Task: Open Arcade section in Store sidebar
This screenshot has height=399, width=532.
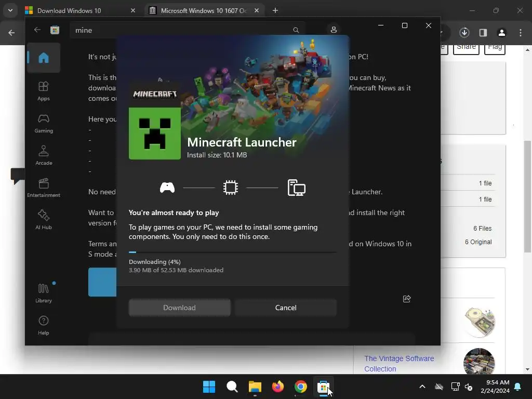Action: click(x=44, y=155)
